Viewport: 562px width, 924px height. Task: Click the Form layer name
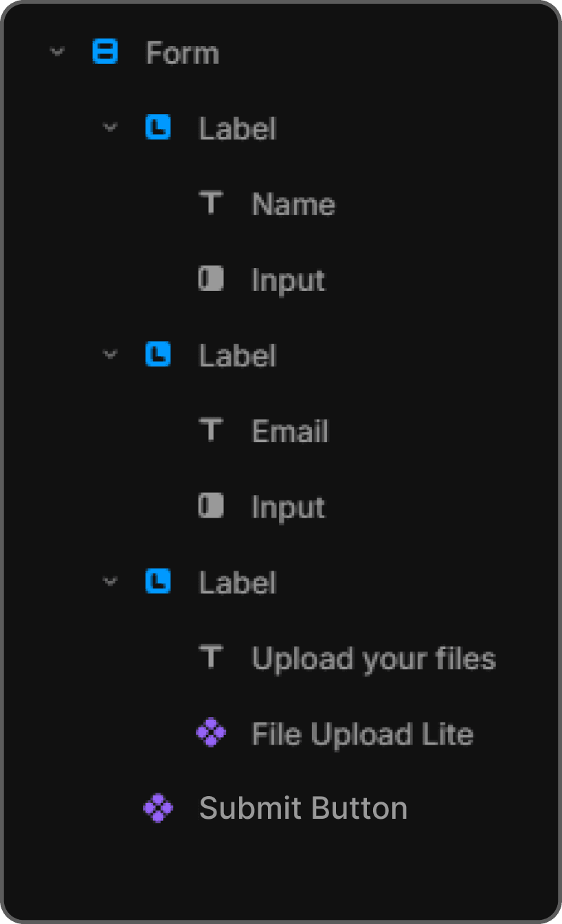point(182,52)
